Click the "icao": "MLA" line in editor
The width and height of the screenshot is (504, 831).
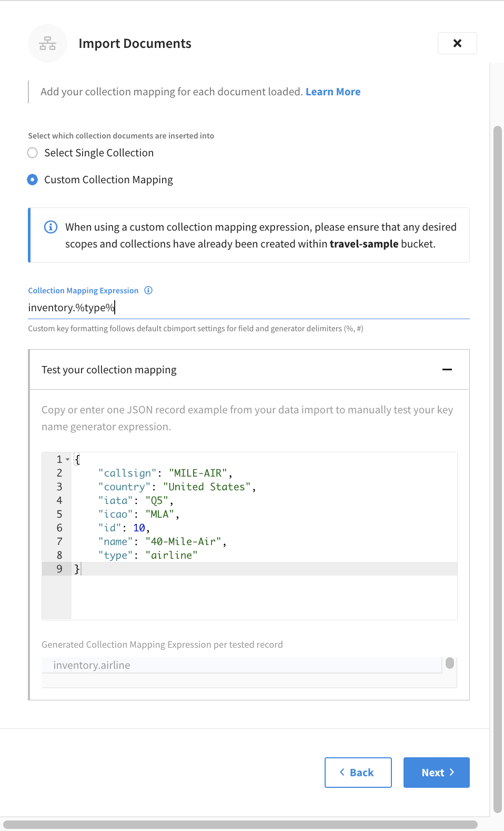pos(264,514)
